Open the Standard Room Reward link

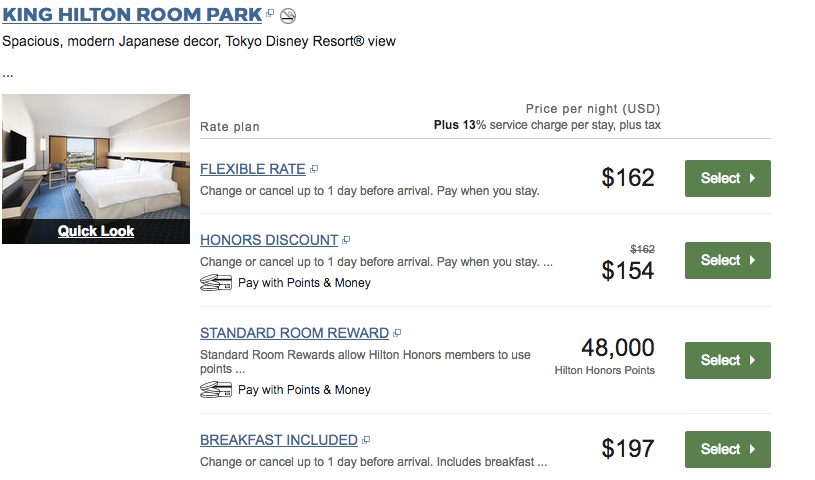point(294,333)
